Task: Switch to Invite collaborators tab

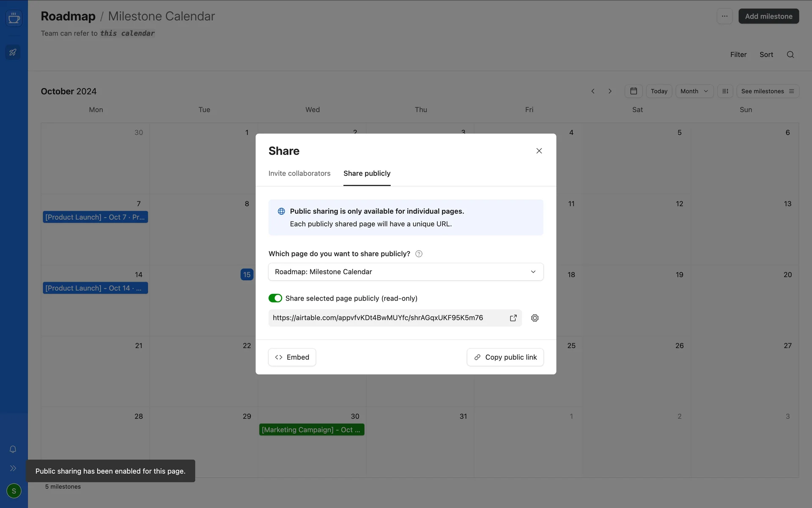Action: 299,174
